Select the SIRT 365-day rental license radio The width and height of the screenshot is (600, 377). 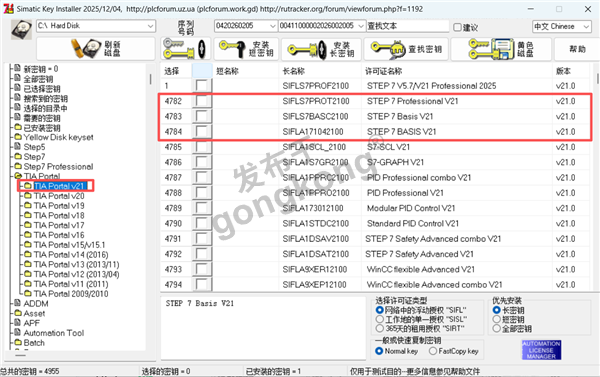[x=380, y=328]
